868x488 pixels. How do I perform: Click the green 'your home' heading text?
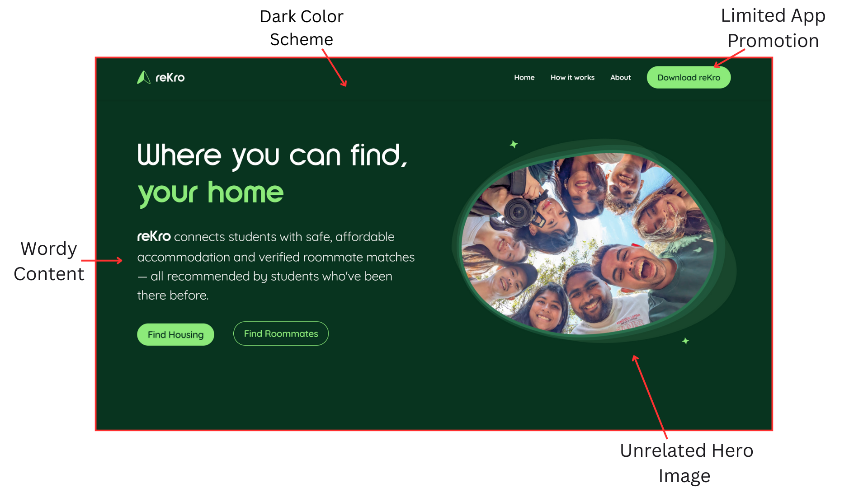210,193
